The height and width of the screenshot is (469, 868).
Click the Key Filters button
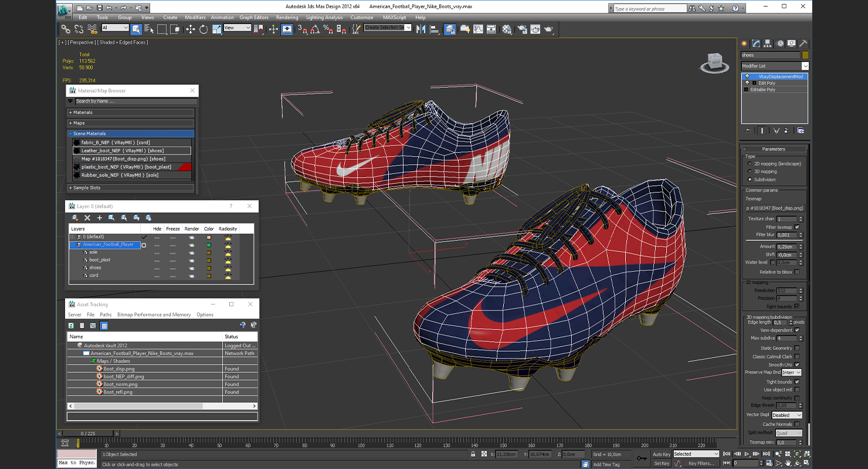click(x=701, y=463)
